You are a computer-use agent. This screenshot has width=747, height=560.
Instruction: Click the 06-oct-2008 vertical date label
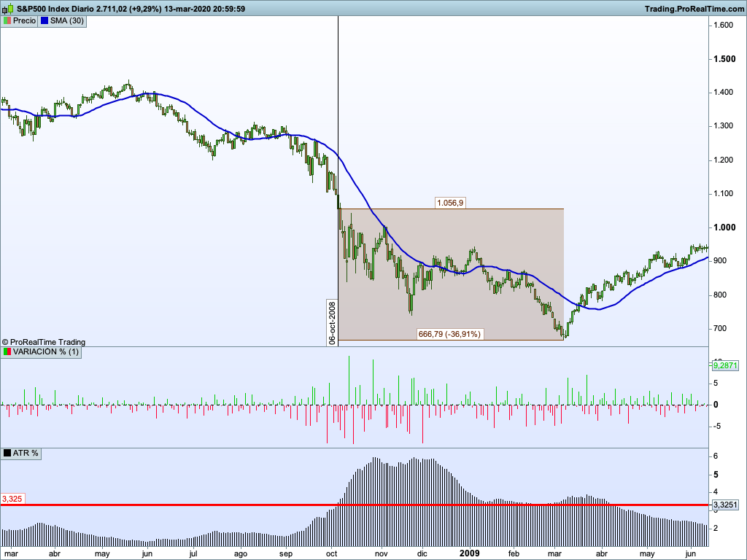point(332,322)
